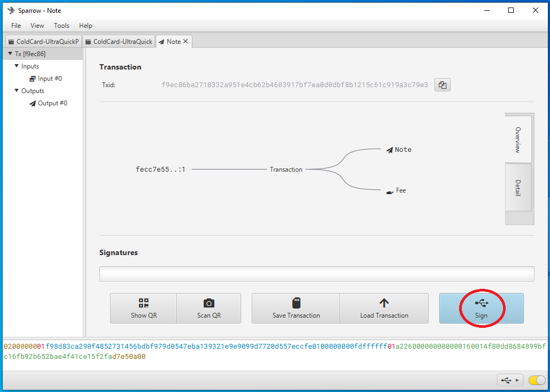Click the Transaction node in the diagram

click(286, 169)
